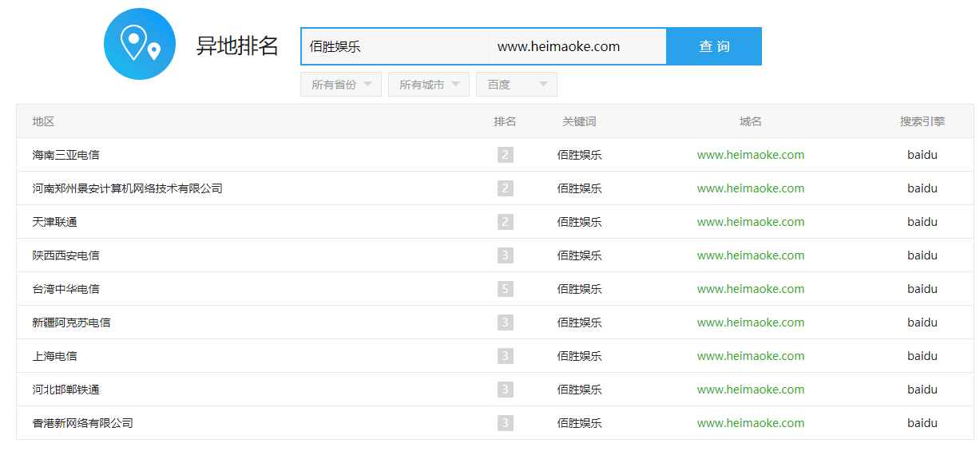Viewport: 980px width, 459px height.
Task: Click baidu in 河北邯郸铁通 row
Action: point(922,390)
